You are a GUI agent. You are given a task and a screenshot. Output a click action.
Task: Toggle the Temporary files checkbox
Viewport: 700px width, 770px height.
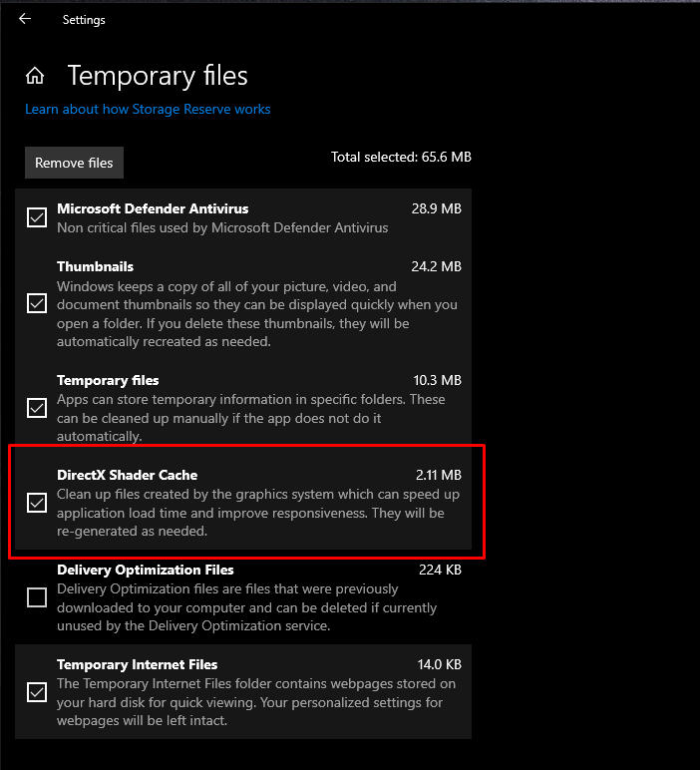(37, 408)
